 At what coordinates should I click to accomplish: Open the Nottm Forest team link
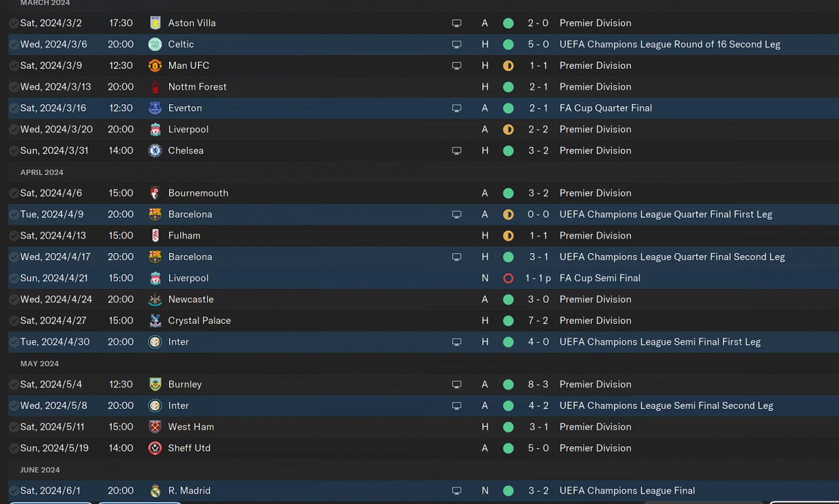[x=197, y=87]
